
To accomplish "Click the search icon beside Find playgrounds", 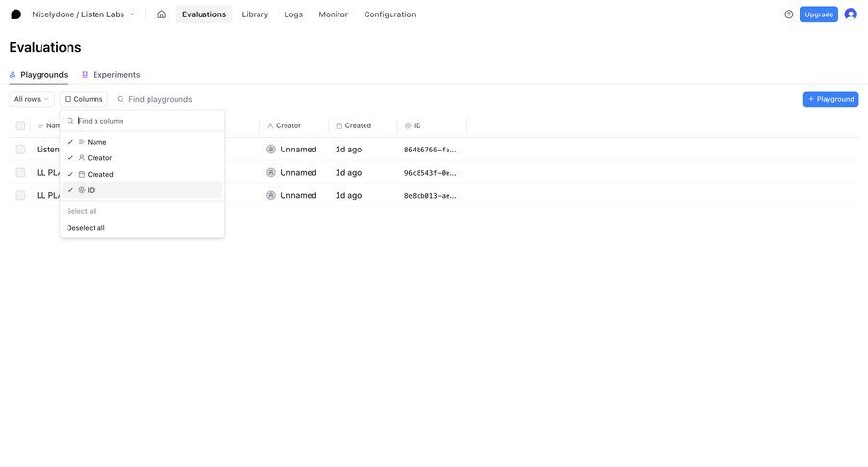I will tap(121, 99).
